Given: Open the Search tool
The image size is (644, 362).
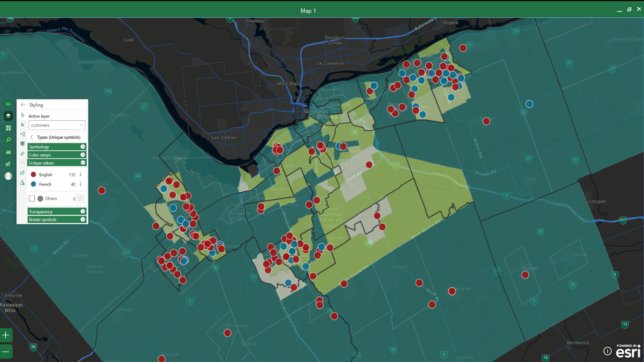Looking at the screenshot, I should (x=8, y=140).
